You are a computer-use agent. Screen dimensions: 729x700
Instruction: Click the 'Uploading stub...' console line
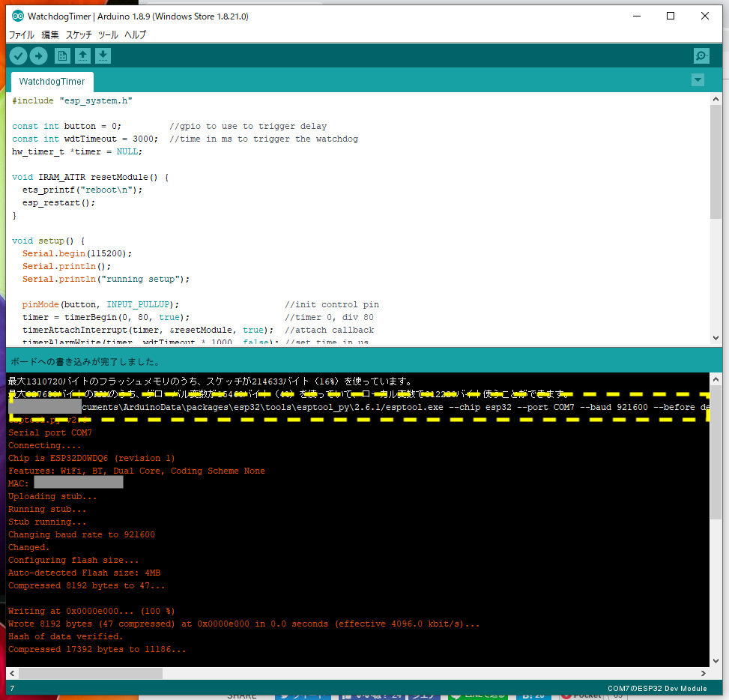click(52, 497)
